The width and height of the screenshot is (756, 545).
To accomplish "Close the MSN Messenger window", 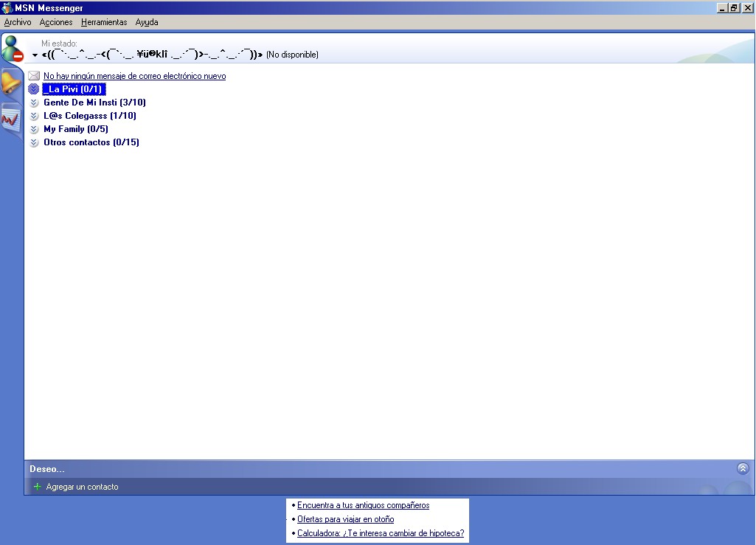I will click(747, 7).
